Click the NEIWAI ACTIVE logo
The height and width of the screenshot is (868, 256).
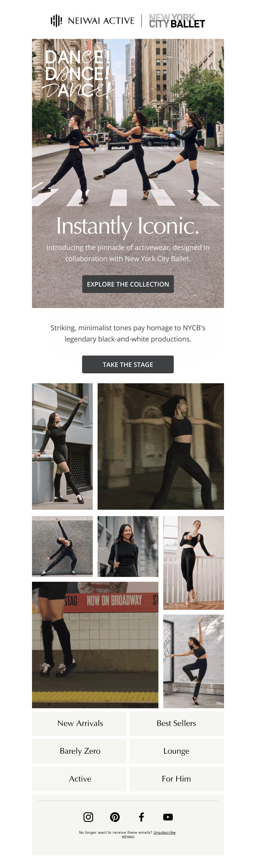92,20
